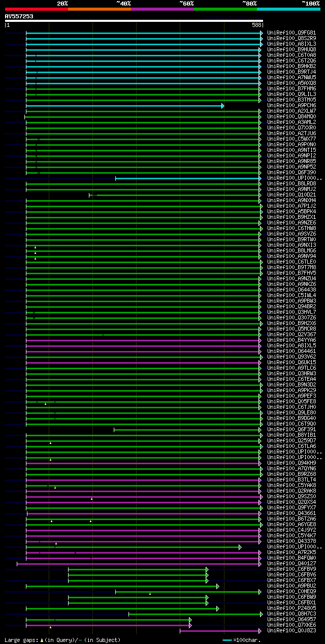Select the UniRef100_B4YYA6 label

291,340
